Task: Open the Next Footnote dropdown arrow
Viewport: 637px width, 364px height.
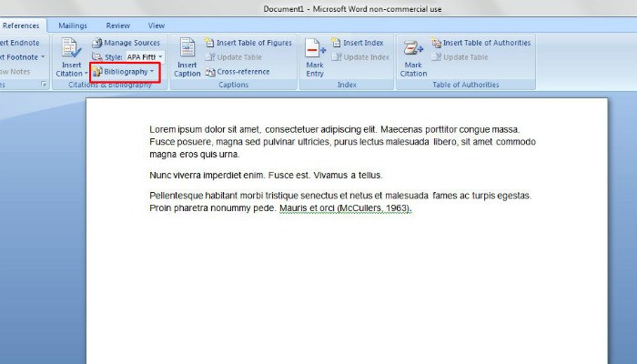Action: pos(43,57)
